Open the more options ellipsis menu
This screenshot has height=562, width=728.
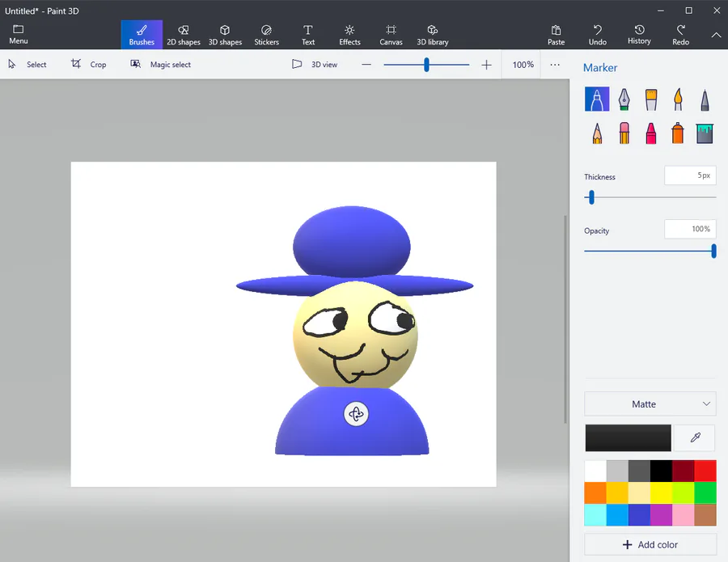pos(555,65)
